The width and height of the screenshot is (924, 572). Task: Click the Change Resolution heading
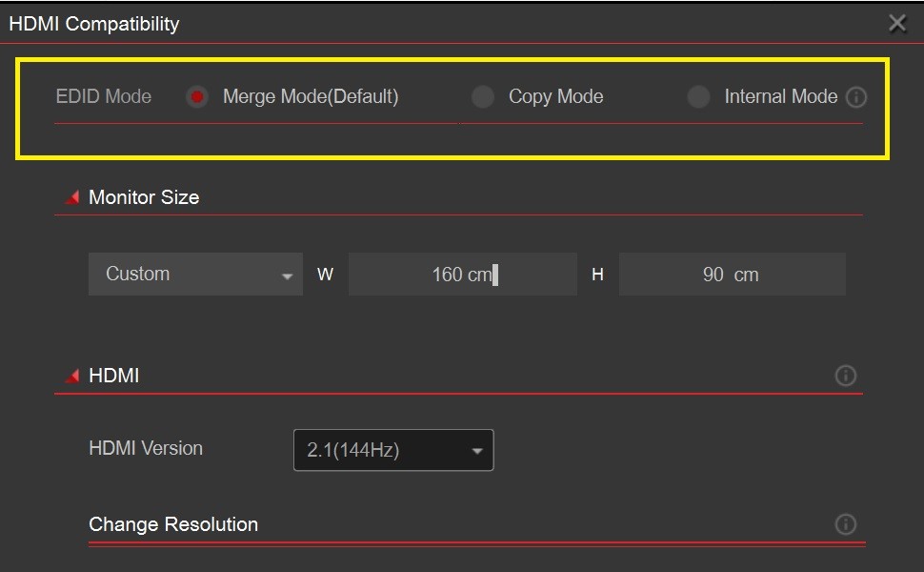click(x=173, y=524)
